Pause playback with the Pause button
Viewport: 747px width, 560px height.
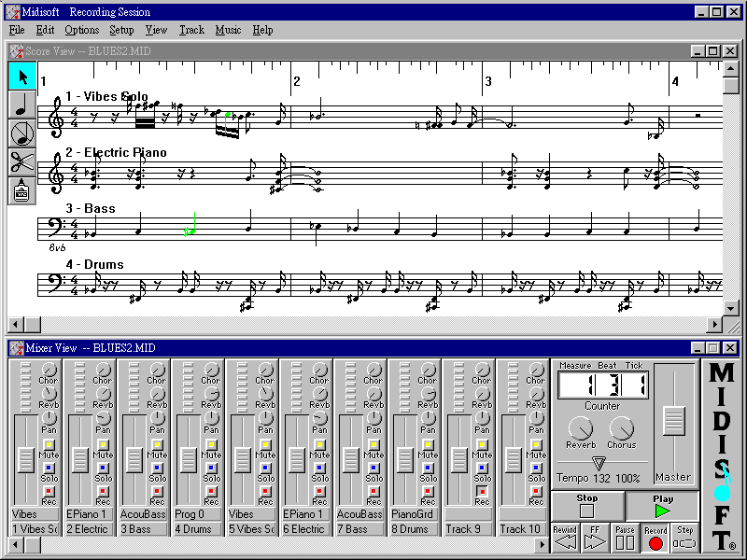click(625, 537)
